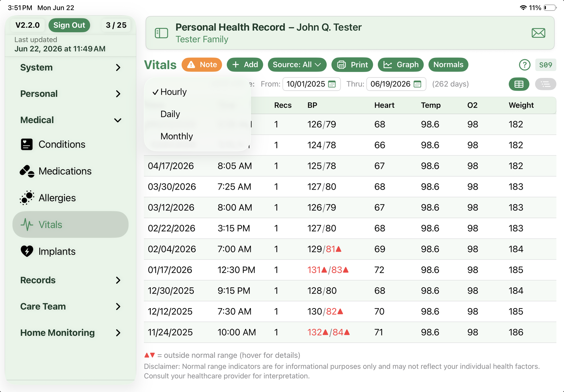564x392 pixels.
Task: Click the 3:15 PM time cell
Action: pyautogui.click(x=234, y=228)
